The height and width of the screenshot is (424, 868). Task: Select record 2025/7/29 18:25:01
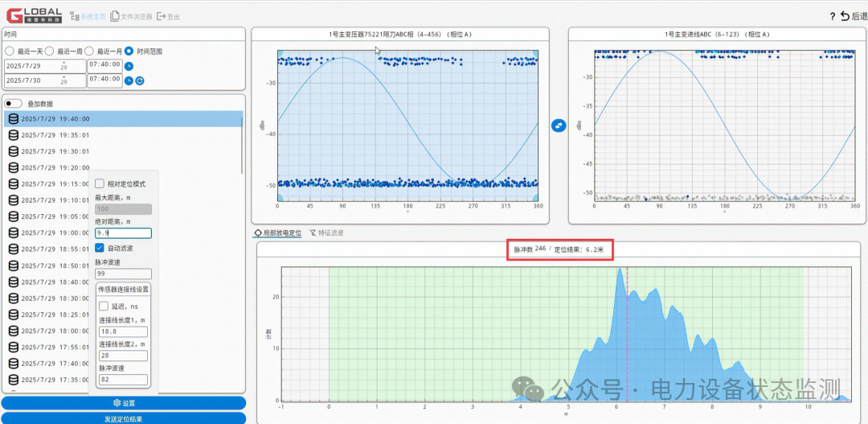pos(48,315)
